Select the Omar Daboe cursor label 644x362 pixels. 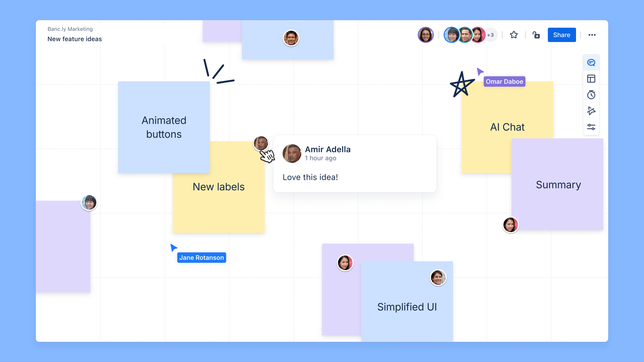504,81
